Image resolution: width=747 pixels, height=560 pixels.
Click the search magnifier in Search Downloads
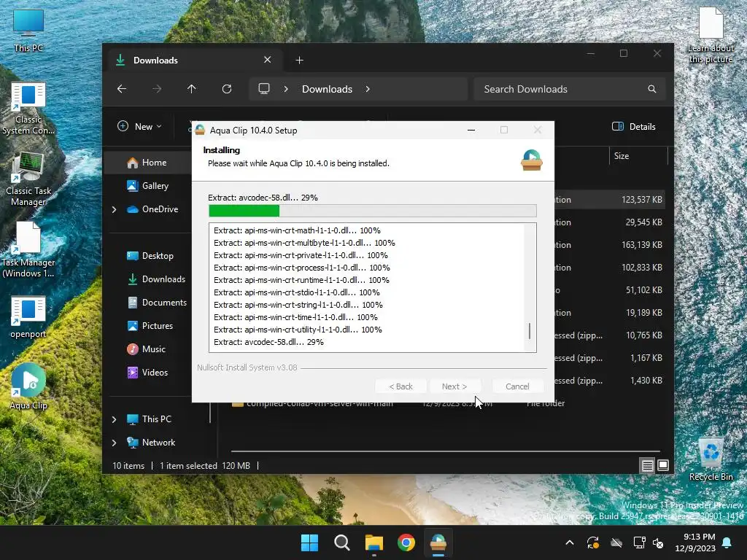point(651,89)
